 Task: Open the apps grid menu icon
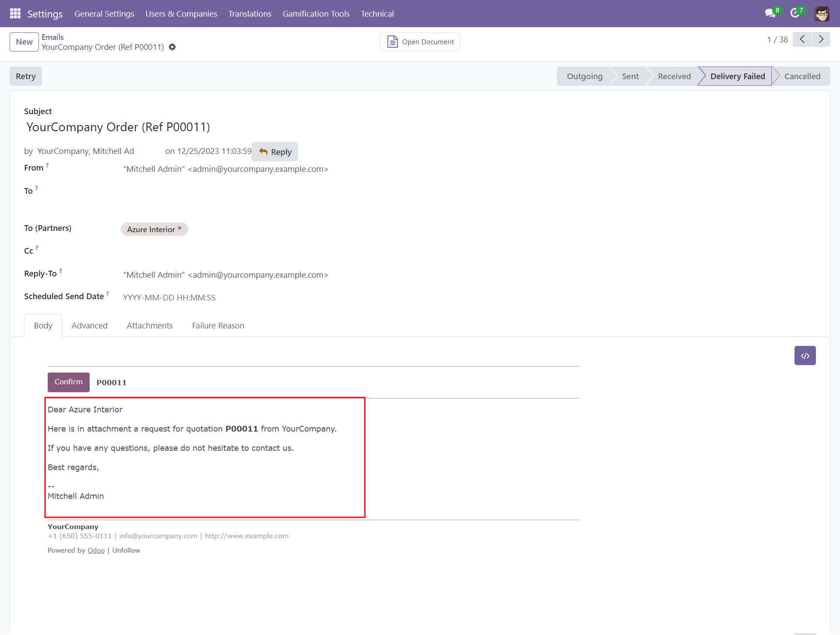coord(15,14)
